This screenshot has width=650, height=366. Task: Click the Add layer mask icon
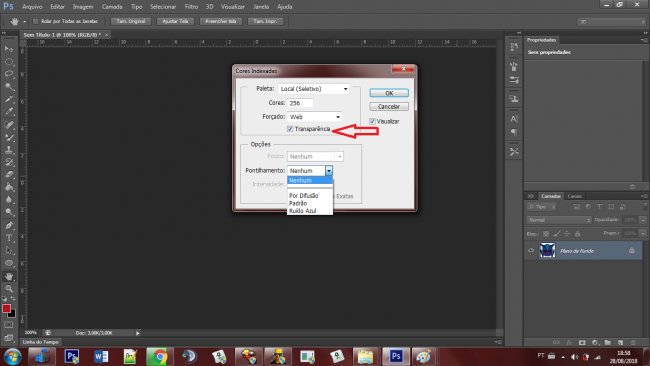point(582,343)
